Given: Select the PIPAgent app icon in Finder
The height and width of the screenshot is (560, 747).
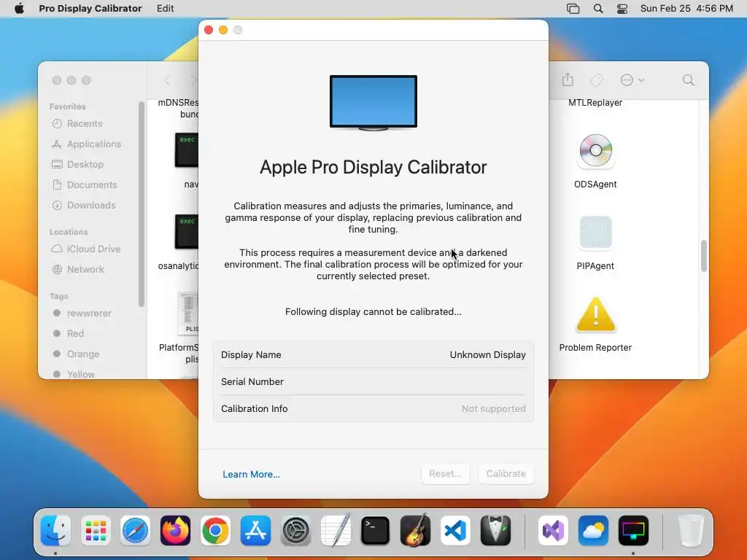Looking at the screenshot, I should coord(595,233).
